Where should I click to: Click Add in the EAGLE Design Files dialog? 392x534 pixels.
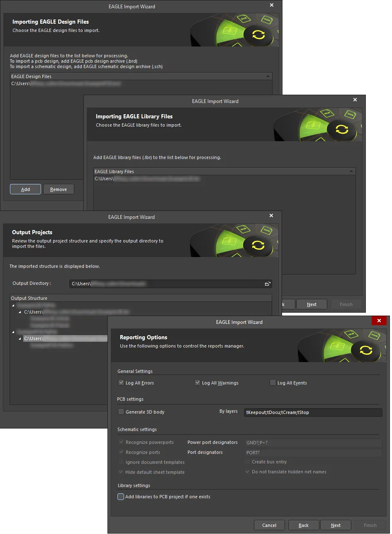[25, 189]
